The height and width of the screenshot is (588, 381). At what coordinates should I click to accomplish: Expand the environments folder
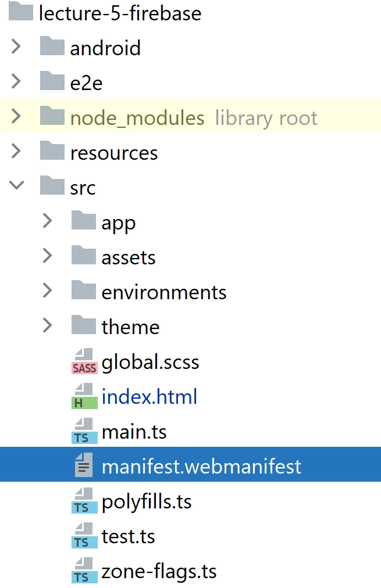47,291
